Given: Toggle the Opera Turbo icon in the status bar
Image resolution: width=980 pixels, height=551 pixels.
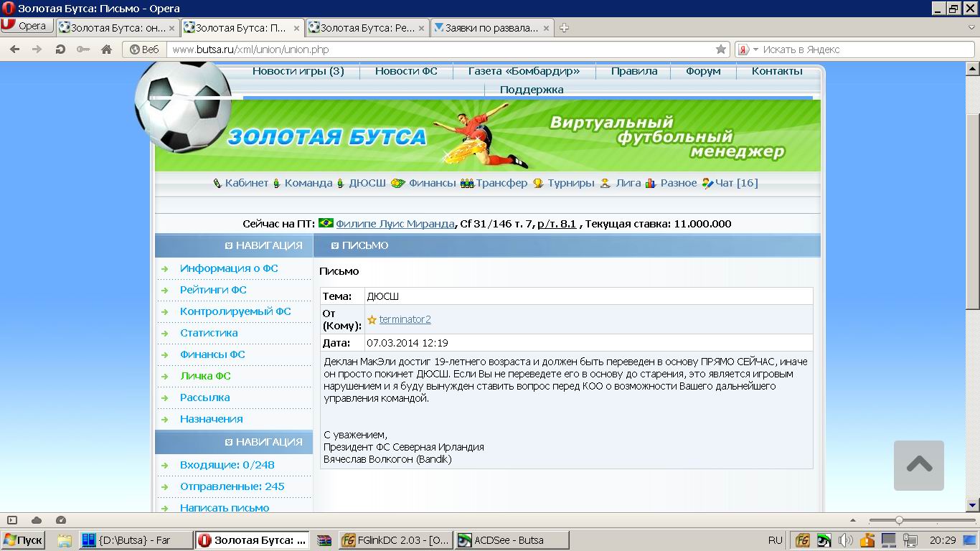Looking at the screenshot, I should click(61, 520).
